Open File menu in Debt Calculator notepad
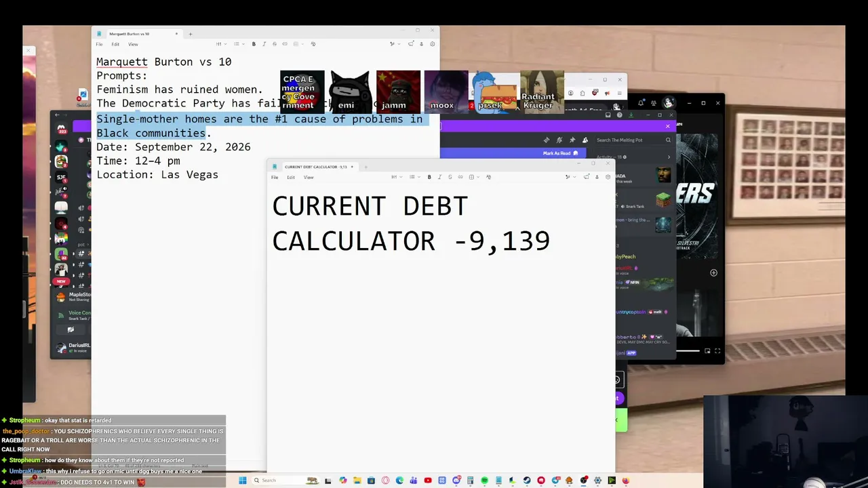The width and height of the screenshot is (868, 488). click(x=275, y=178)
